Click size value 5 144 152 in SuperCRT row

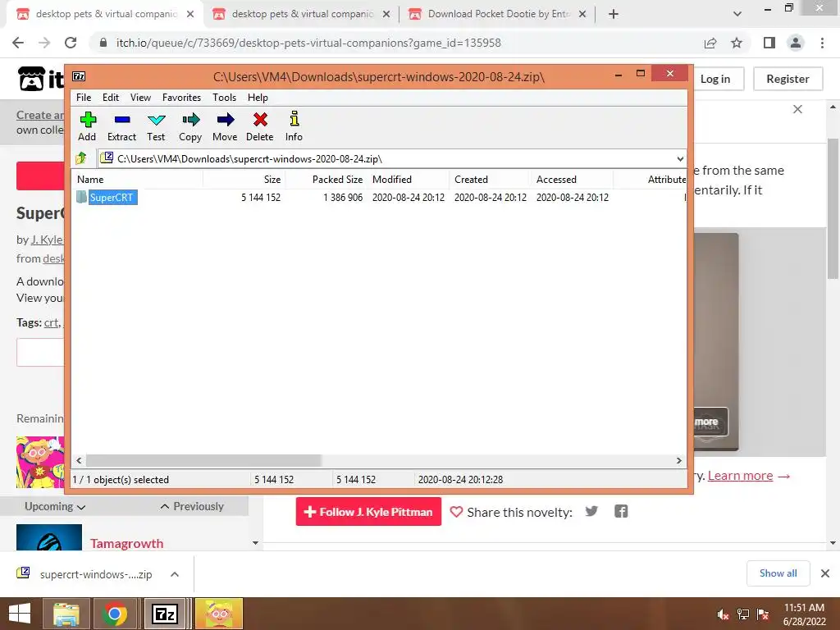coord(261,197)
